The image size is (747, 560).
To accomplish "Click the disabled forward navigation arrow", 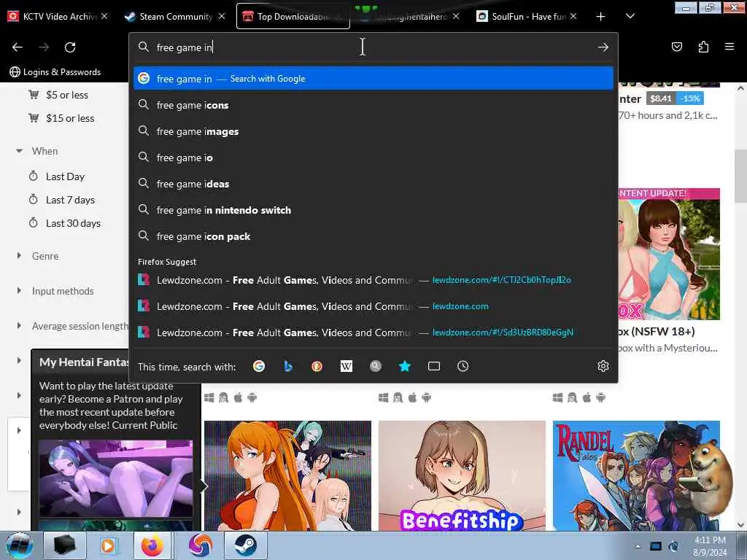I will 44,47.
